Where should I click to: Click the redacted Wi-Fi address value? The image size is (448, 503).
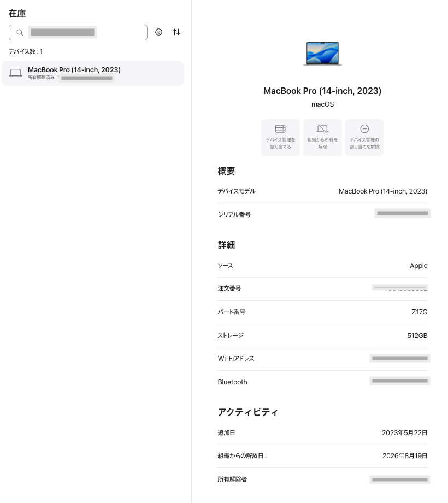(x=399, y=358)
